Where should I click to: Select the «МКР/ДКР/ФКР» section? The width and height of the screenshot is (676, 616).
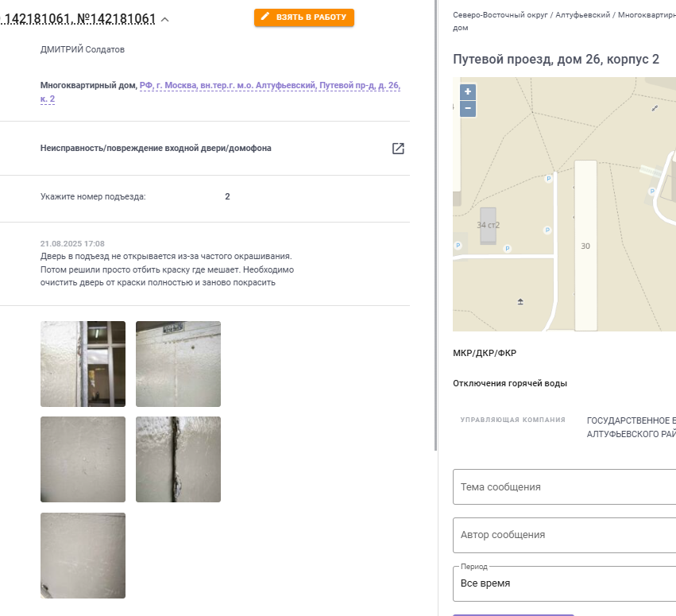485,353
